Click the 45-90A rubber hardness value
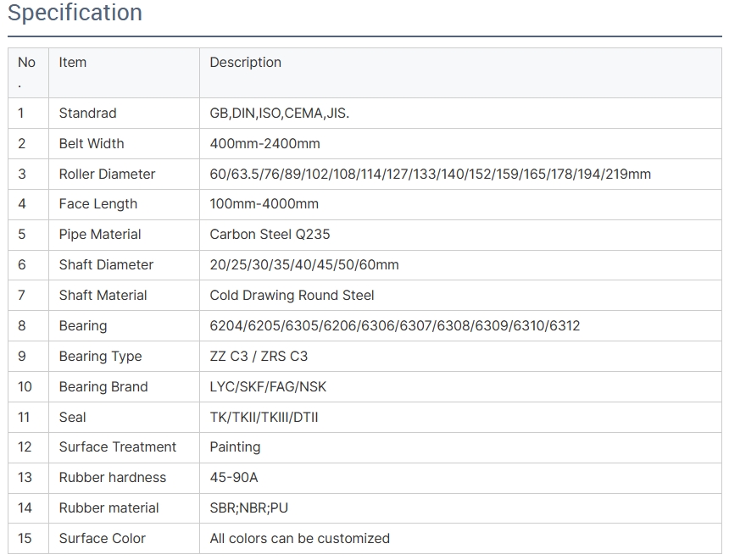This screenshot has width=729, height=560. tap(233, 478)
